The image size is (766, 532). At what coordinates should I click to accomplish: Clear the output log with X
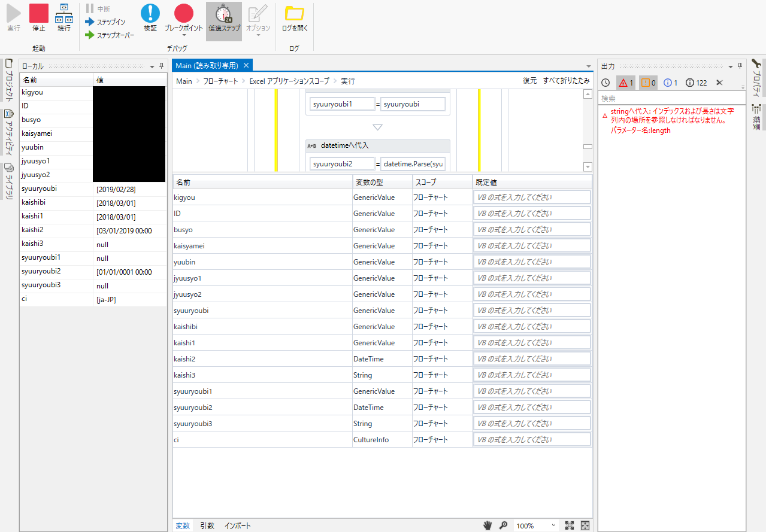pos(719,83)
